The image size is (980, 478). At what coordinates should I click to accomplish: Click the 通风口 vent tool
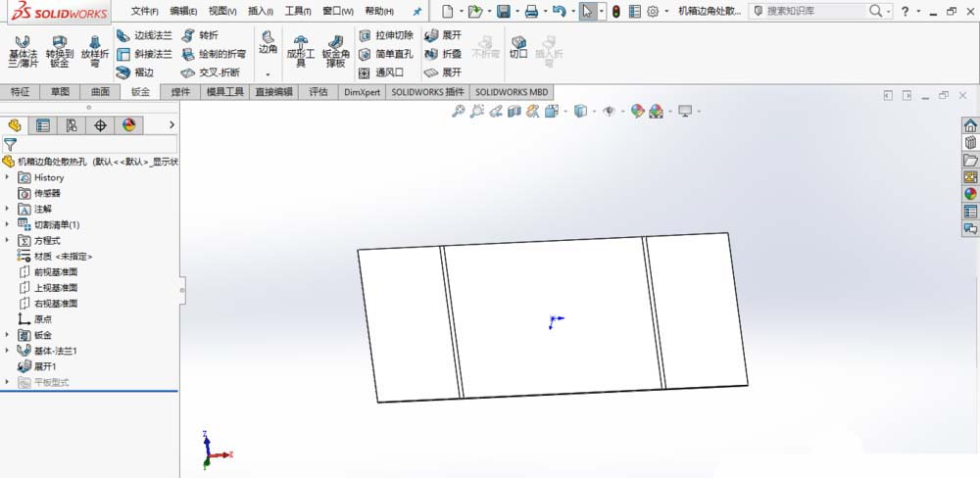(x=381, y=72)
